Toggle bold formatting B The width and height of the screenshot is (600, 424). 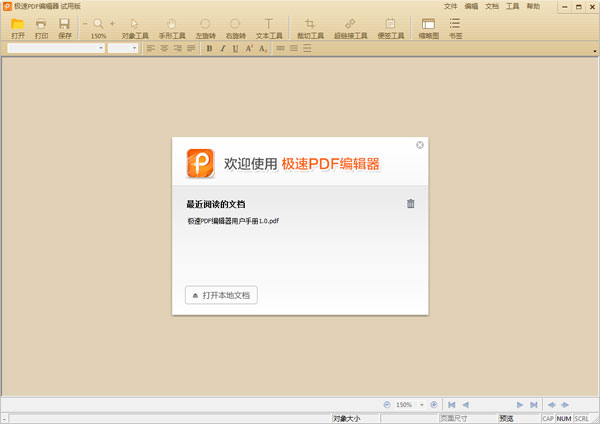209,48
